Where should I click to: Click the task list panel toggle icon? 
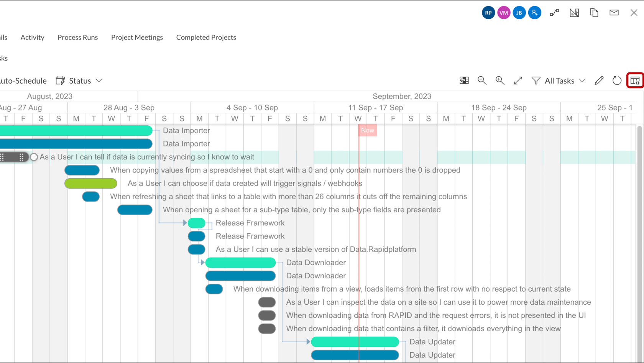pos(464,80)
